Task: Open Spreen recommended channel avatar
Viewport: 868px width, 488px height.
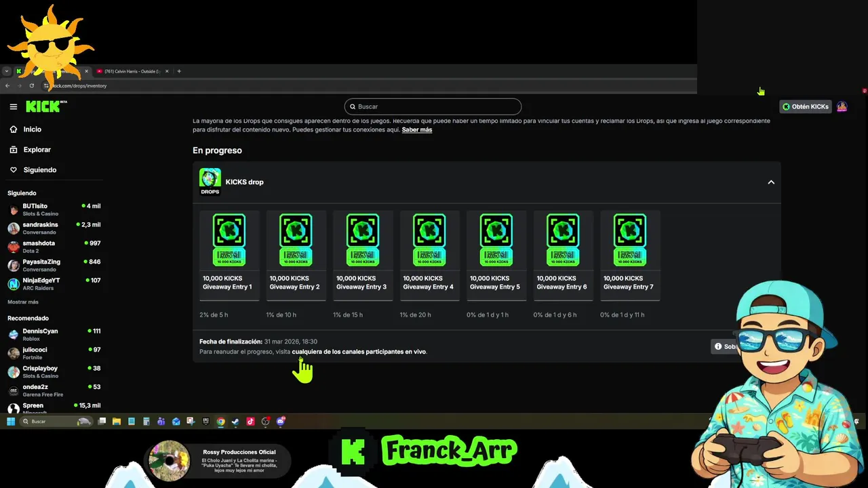Action: [x=14, y=408]
